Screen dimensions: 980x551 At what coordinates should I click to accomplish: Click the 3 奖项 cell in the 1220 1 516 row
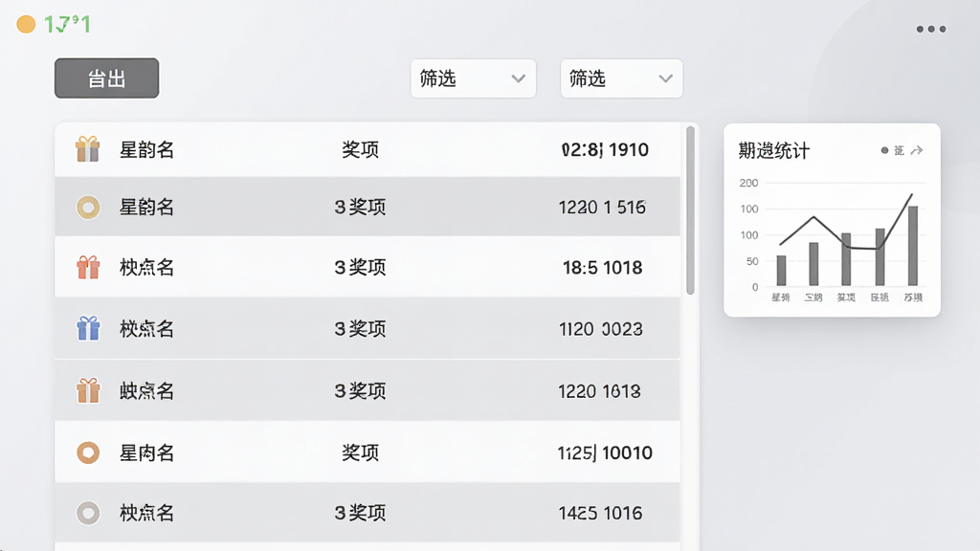point(360,207)
